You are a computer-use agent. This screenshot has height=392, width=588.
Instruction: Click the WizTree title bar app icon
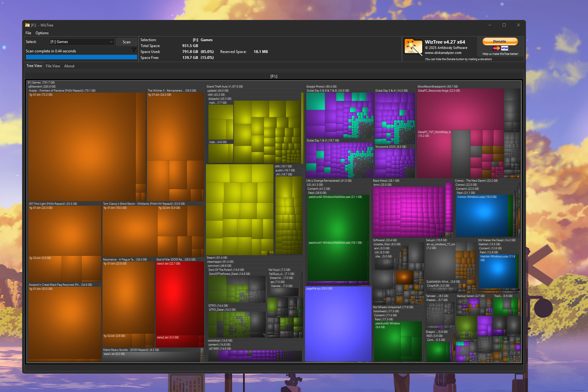click(27, 25)
